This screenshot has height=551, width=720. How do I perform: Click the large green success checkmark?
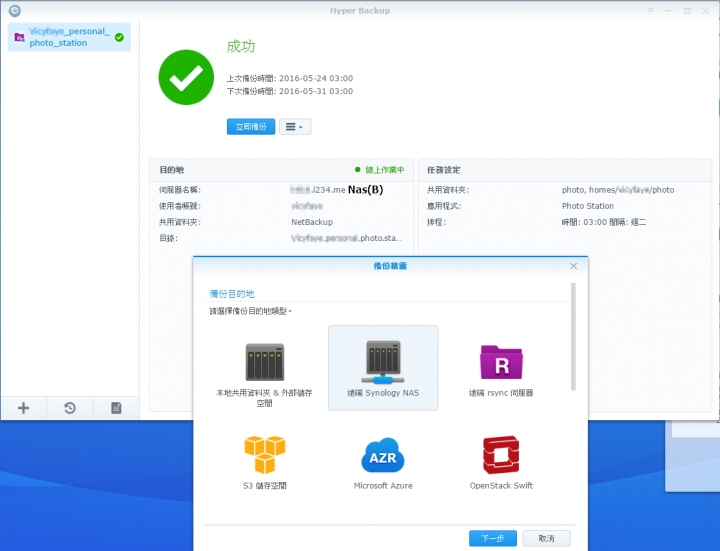coord(186,77)
